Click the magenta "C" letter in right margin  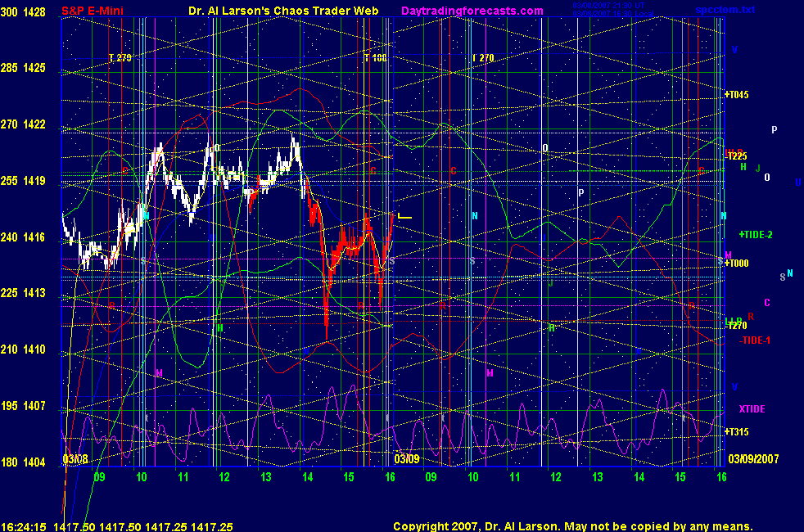[x=767, y=302]
